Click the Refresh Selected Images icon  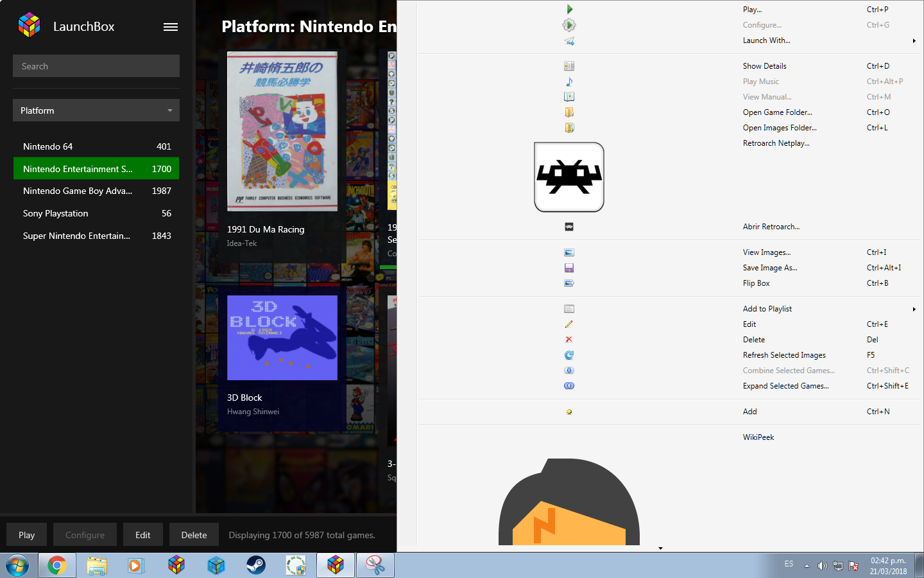[x=569, y=355]
